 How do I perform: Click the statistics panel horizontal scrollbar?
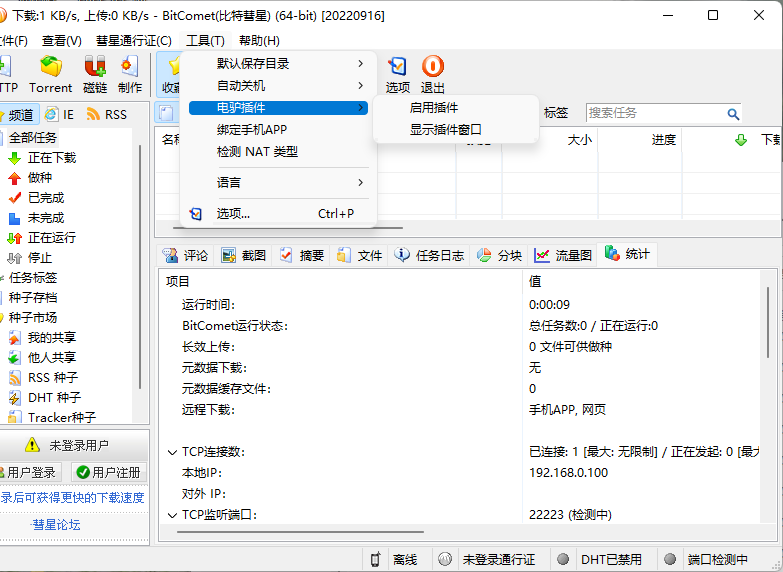300,532
